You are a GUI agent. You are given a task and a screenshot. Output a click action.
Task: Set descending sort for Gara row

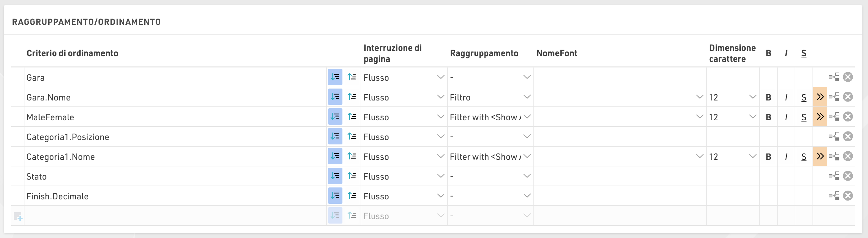click(335, 77)
